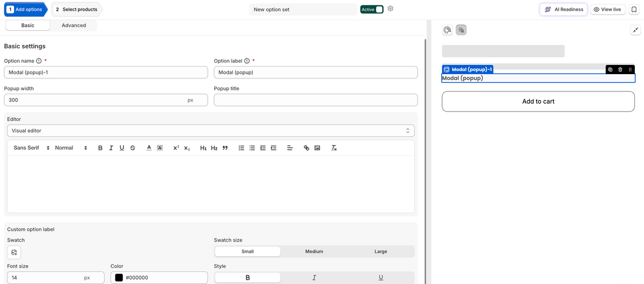Apply superscript formatting
The width and height of the screenshot is (644, 284).
pyautogui.click(x=176, y=148)
